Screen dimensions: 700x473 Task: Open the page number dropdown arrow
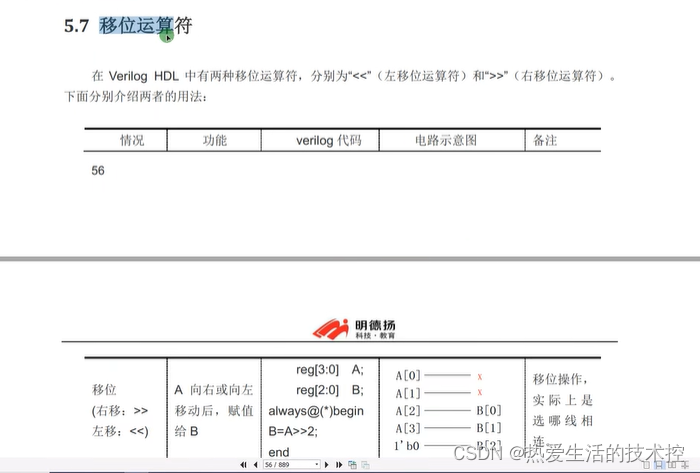click(317, 465)
